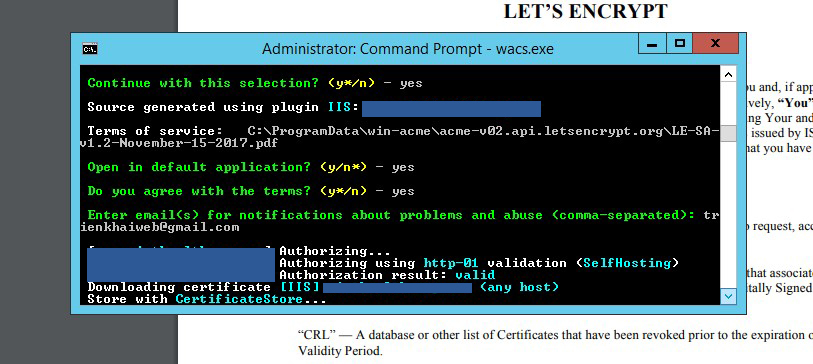Viewport: 813px width, 364px height.
Task: Click the console scrollbar up arrow
Action: pos(728,74)
